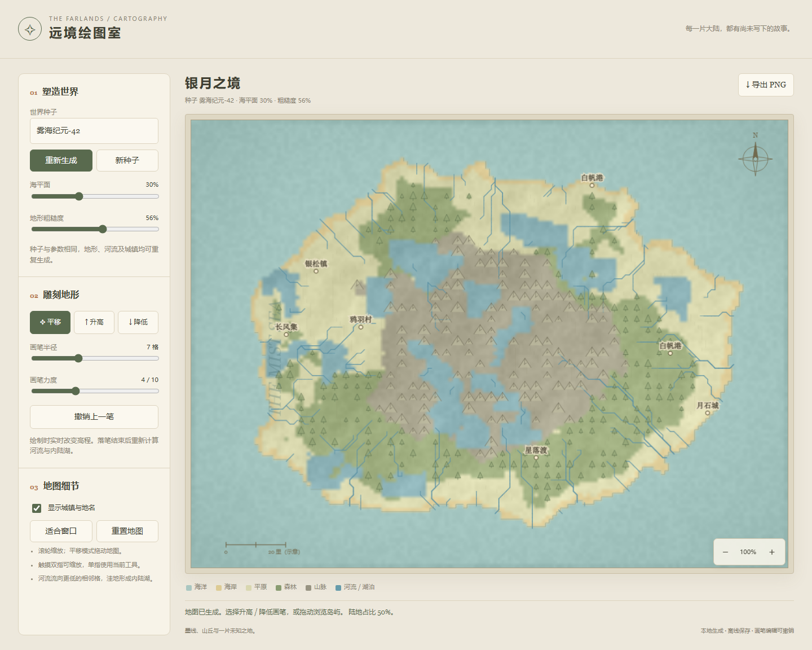Click the 森林 legend swatch
This screenshot has width=812, height=650.
[x=279, y=587]
